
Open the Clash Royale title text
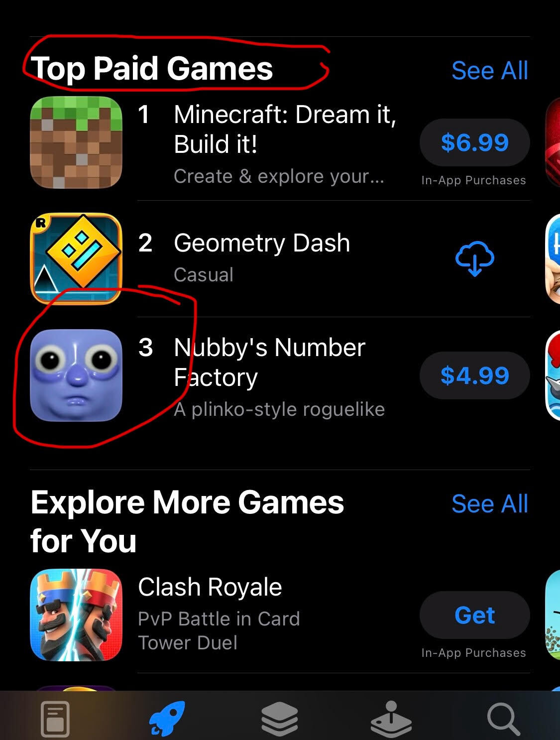click(x=210, y=587)
